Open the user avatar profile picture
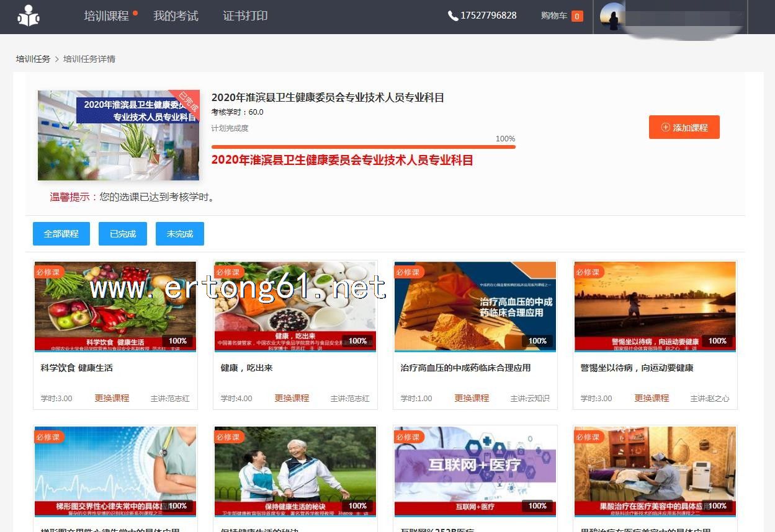Screen dimensions: 775x532 (x=612, y=17)
